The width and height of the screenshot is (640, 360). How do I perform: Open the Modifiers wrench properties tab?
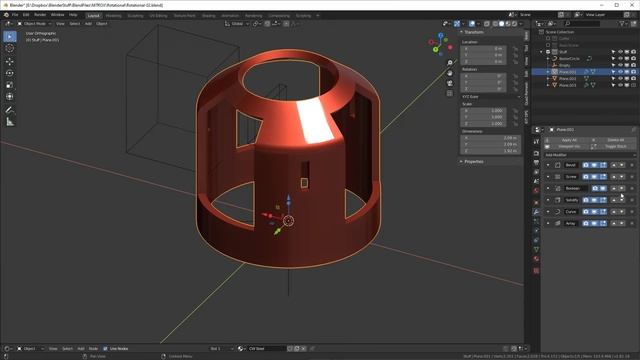[536, 212]
